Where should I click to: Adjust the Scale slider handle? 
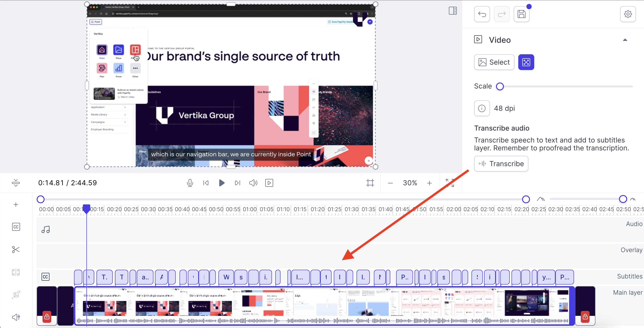point(500,86)
